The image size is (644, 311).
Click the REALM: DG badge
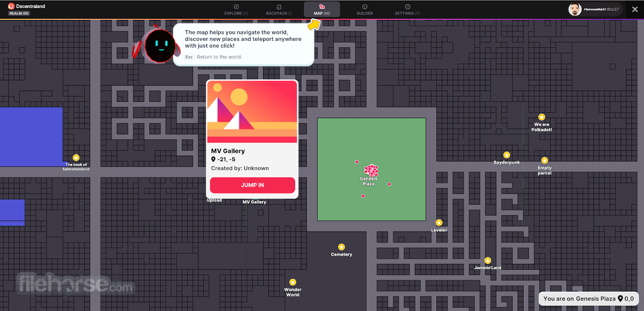[x=19, y=13]
